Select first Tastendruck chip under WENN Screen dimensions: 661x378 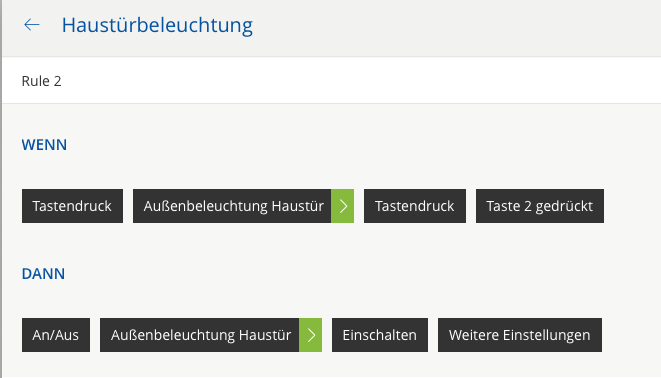[x=73, y=206]
